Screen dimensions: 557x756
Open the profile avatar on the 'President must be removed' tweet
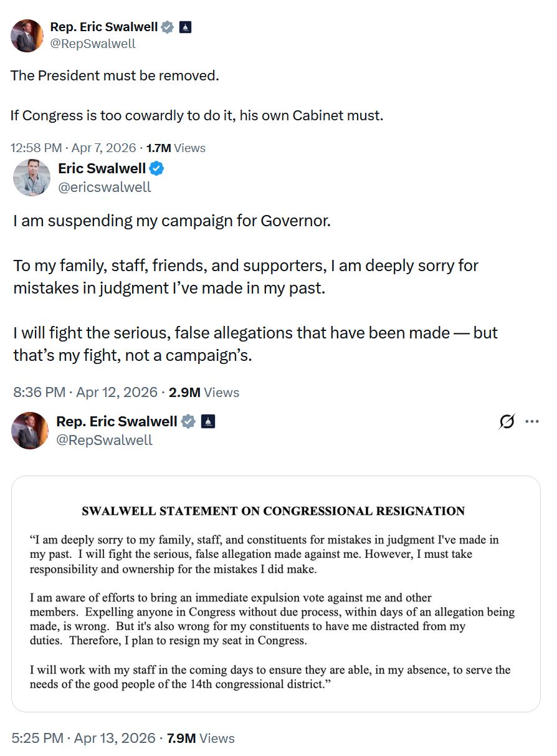(x=27, y=36)
